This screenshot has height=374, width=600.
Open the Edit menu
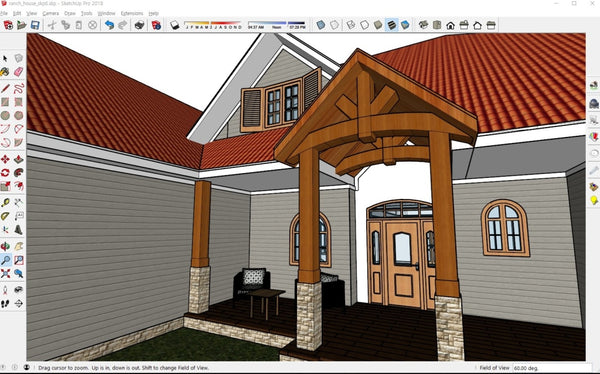[x=17, y=13]
